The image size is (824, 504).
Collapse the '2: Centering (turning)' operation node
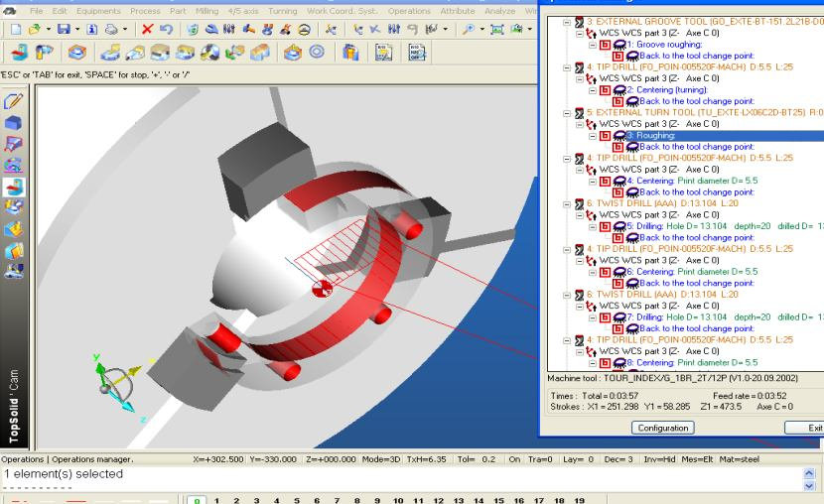(593, 90)
